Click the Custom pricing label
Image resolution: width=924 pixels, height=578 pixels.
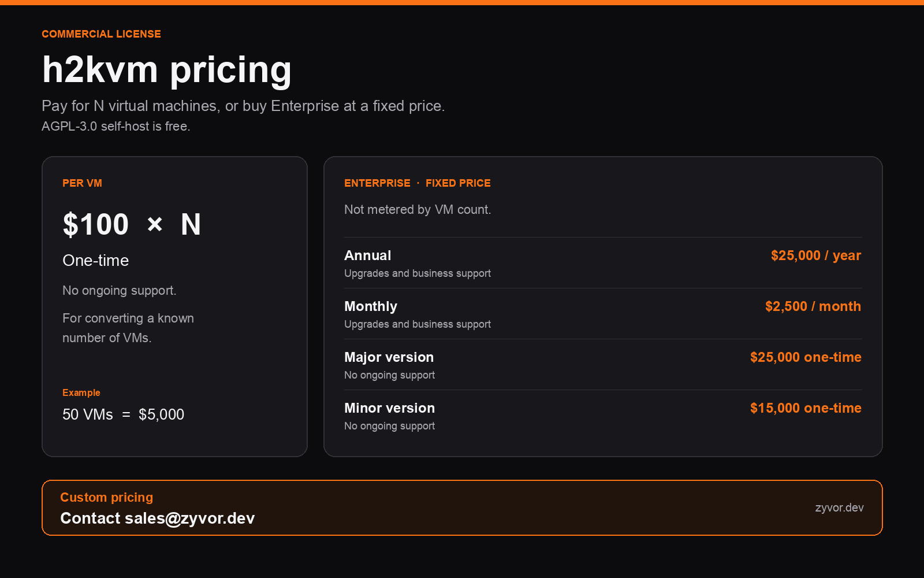point(107,498)
